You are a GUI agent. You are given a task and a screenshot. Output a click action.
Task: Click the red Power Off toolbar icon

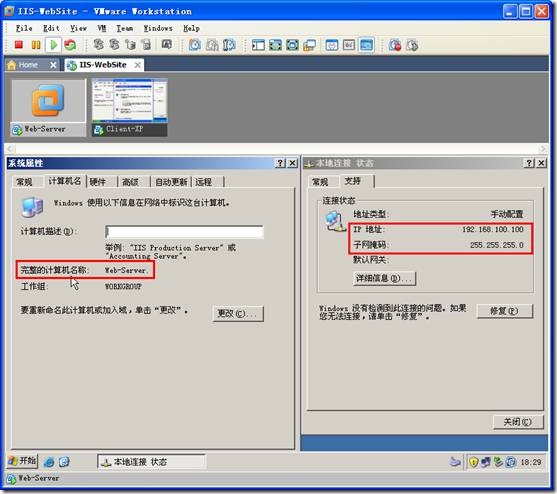point(19,45)
